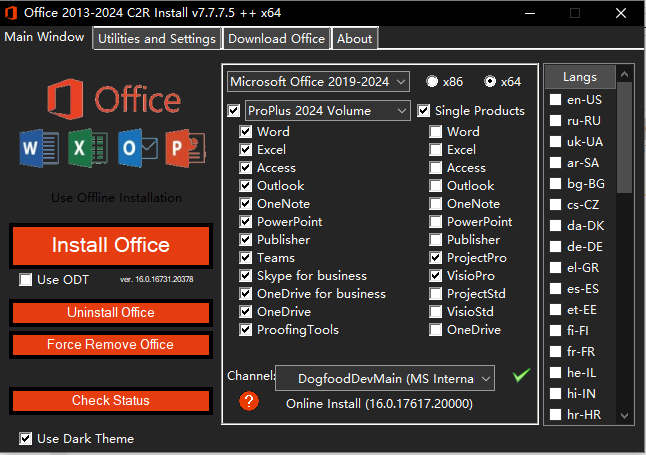The height and width of the screenshot is (455, 646).
Task: Uncheck Excel in ProPlus component list
Action: [x=246, y=150]
